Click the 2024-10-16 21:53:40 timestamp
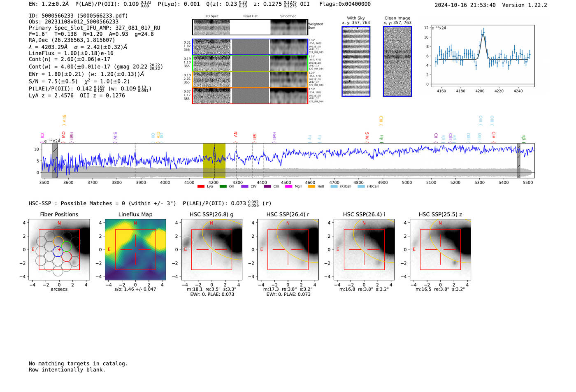Screen dimensions: 576x392 [x=465, y=5]
